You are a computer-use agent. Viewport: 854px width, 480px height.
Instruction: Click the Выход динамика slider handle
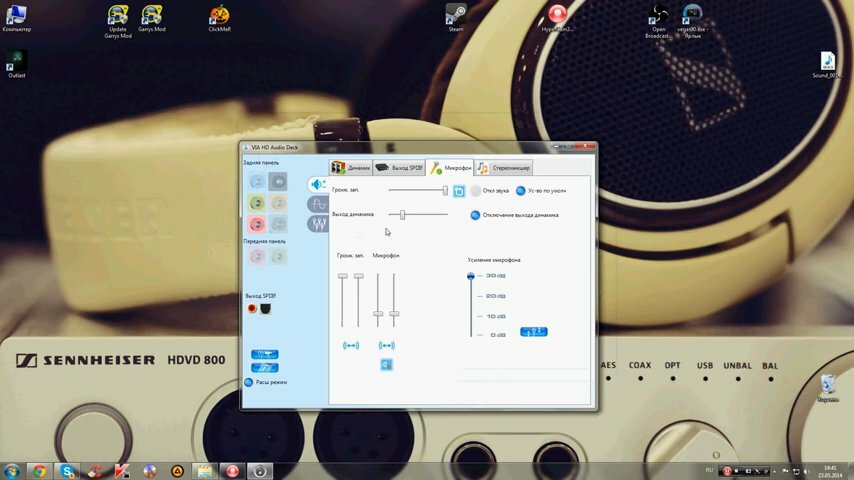coord(402,215)
